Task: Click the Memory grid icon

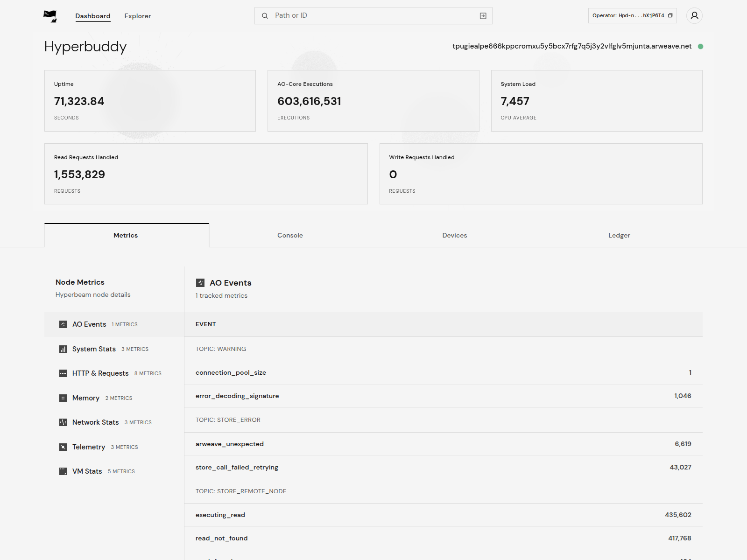Action: click(63, 398)
